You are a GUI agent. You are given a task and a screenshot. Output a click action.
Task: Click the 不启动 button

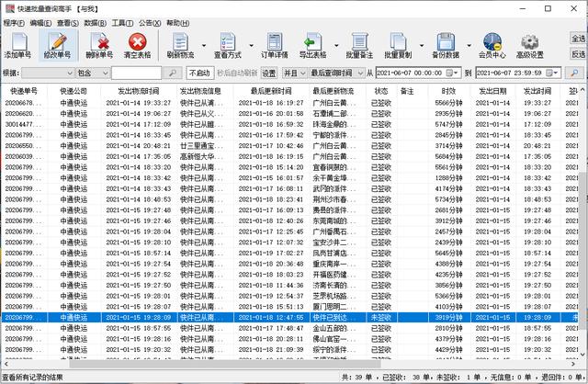point(200,73)
